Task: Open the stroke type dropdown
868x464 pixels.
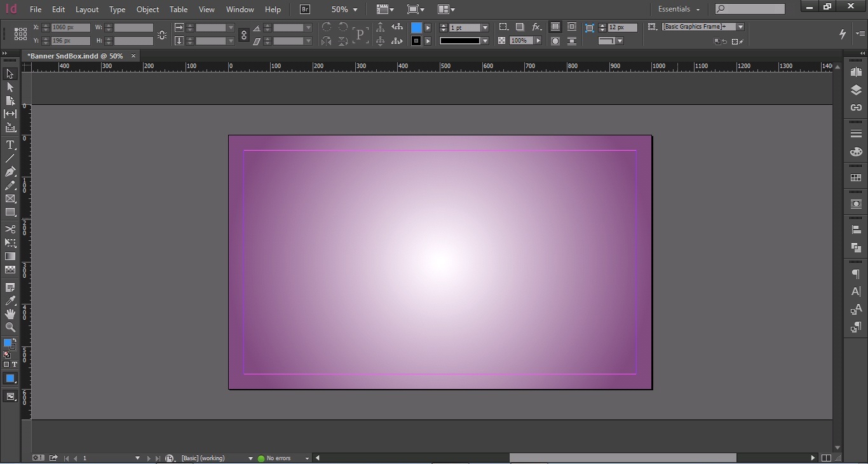Action: [485, 41]
